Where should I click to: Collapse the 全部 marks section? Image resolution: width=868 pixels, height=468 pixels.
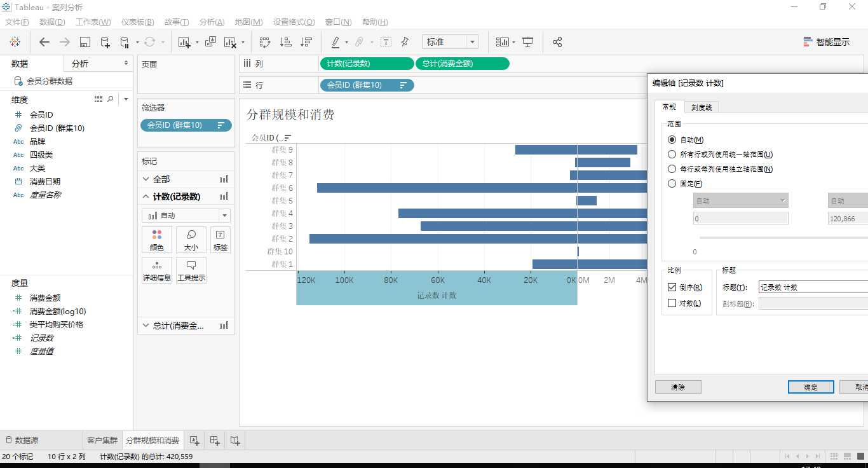tap(146, 179)
